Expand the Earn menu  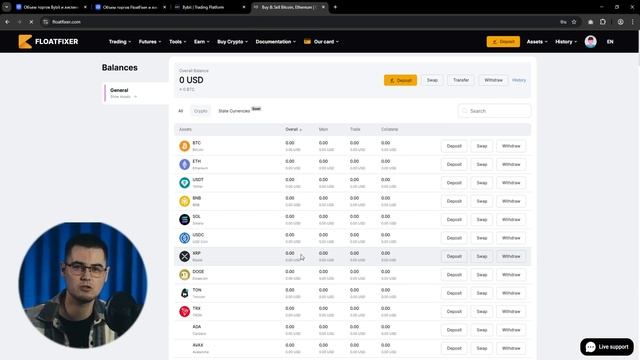pyautogui.click(x=202, y=42)
